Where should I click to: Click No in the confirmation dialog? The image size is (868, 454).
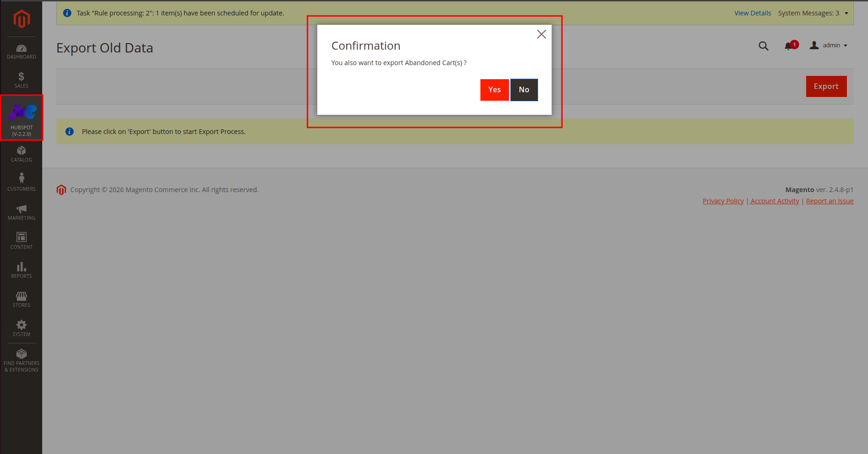tap(524, 90)
